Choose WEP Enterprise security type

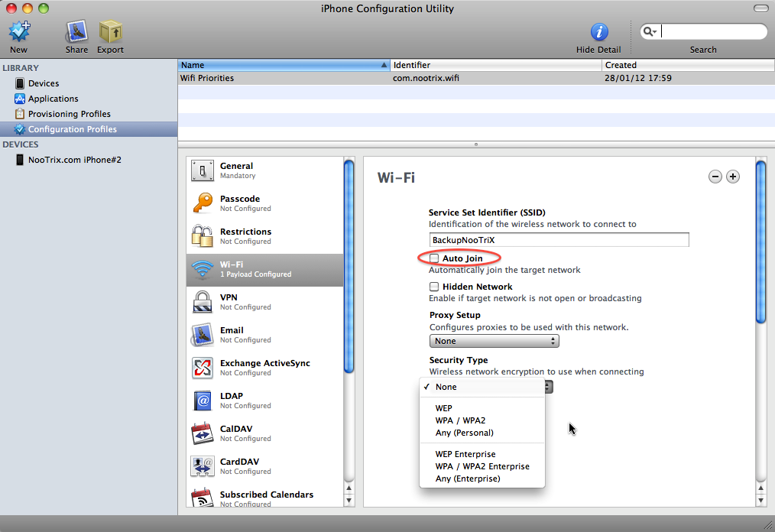coord(482,454)
